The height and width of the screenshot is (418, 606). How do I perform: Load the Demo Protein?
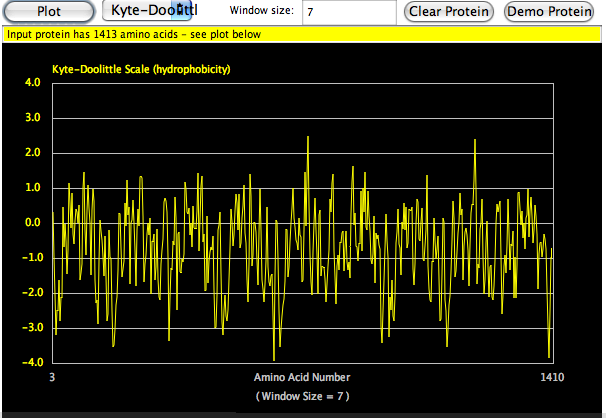(x=549, y=12)
